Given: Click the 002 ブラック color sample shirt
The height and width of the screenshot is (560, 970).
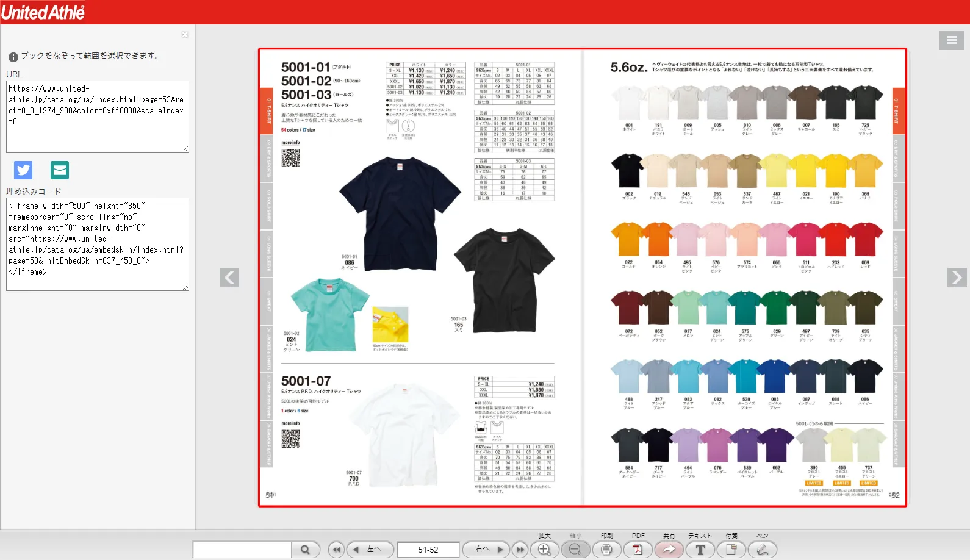Looking at the screenshot, I should [x=628, y=170].
